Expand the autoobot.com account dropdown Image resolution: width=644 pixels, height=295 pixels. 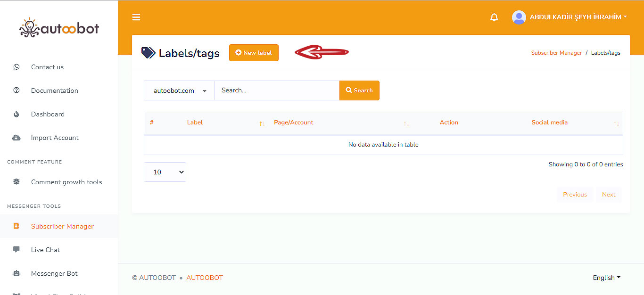tap(179, 90)
